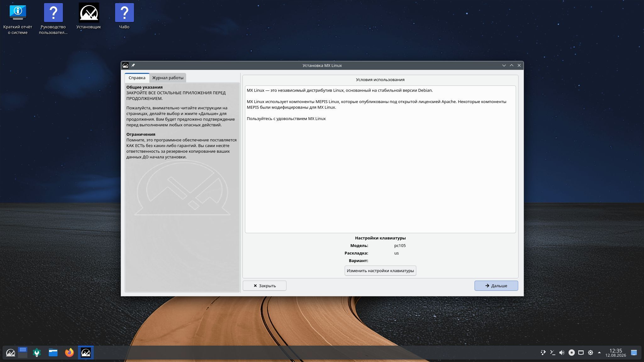
Task: Launch Firefox from the panel
Action: 69,353
